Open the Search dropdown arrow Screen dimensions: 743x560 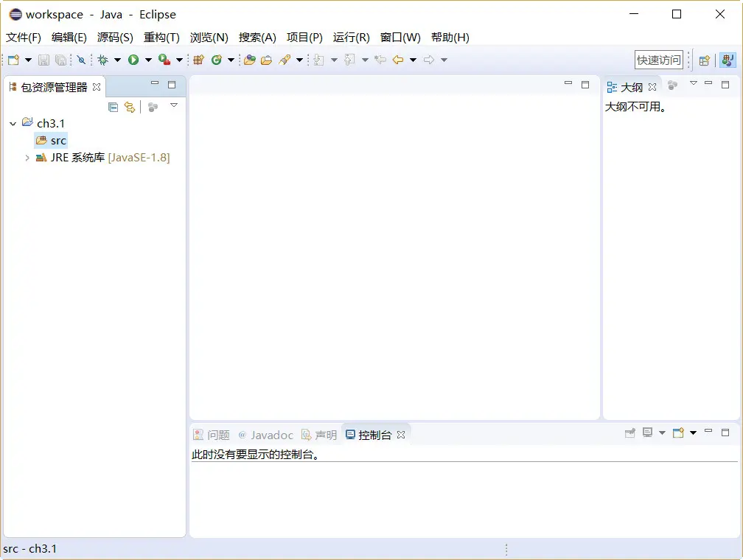pos(299,60)
